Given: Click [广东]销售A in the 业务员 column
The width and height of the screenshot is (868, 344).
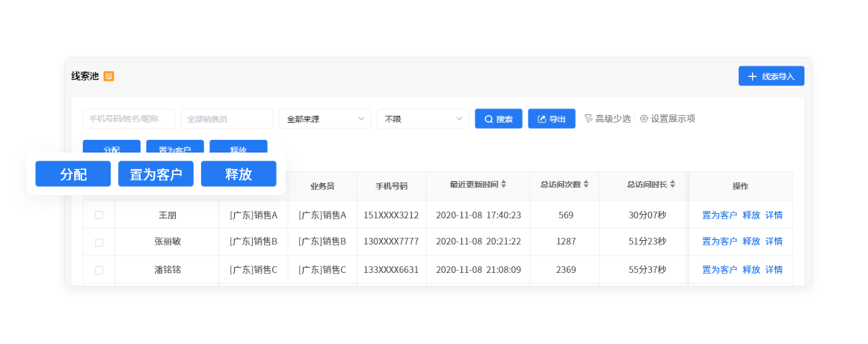Looking at the screenshot, I should [x=322, y=215].
